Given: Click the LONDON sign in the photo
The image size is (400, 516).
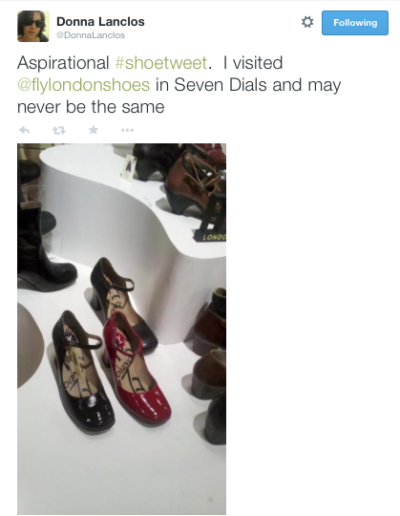Looking at the screenshot, I should click(213, 237).
